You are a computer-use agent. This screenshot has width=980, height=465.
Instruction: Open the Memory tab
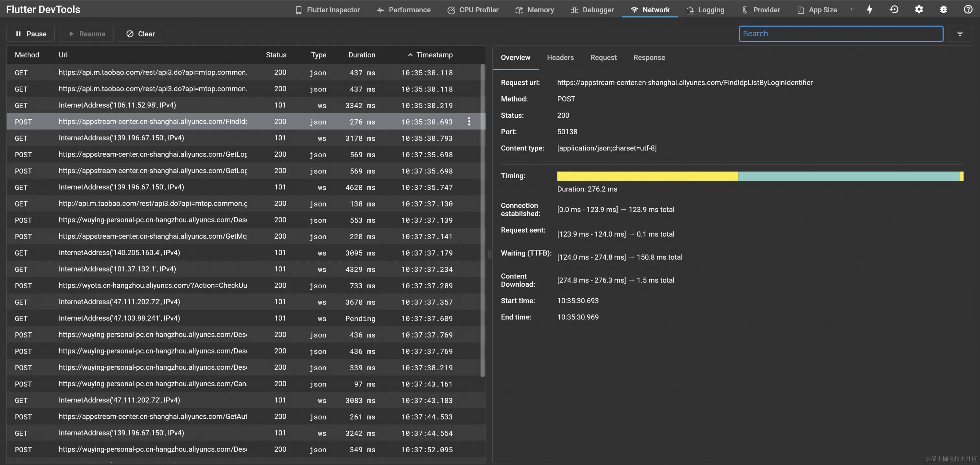(534, 10)
